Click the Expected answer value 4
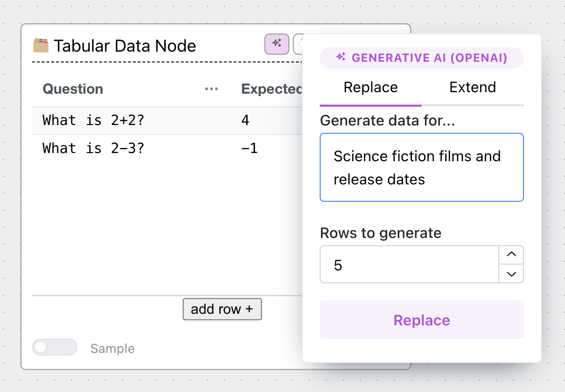This screenshot has width=565, height=392. pos(245,120)
